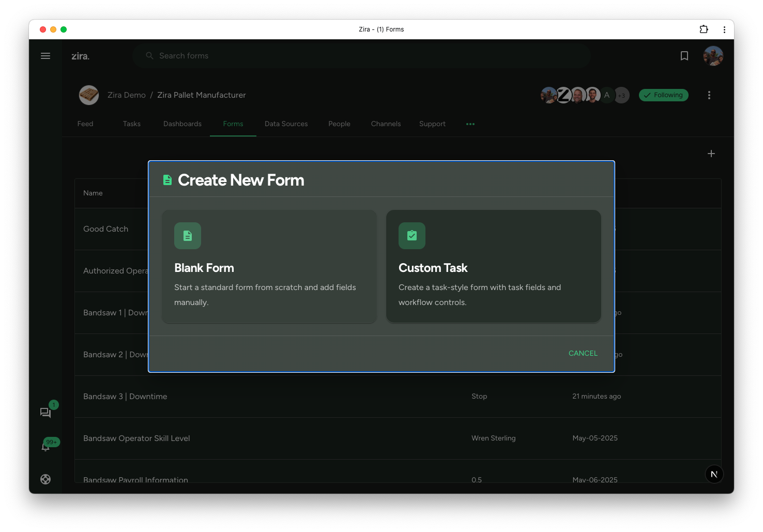Click the Blank Form document icon
Image resolution: width=763 pixels, height=532 pixels.
click(x=188, y=236)
